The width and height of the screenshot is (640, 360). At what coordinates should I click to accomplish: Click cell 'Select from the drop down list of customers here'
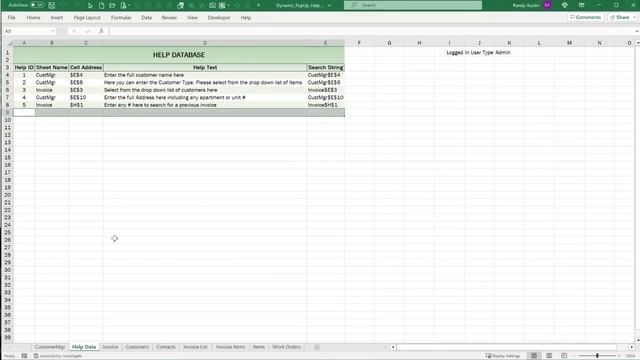click(x=205, y=90)
